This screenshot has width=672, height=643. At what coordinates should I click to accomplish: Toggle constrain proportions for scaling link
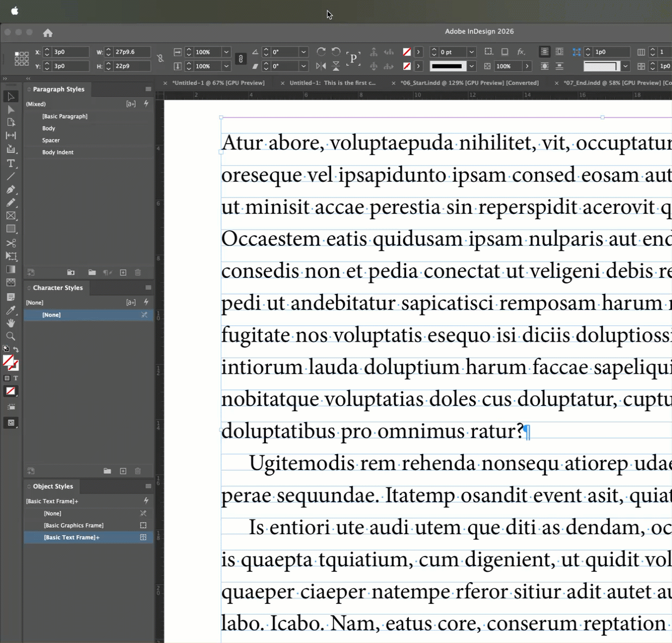click(x=241, y=59)
